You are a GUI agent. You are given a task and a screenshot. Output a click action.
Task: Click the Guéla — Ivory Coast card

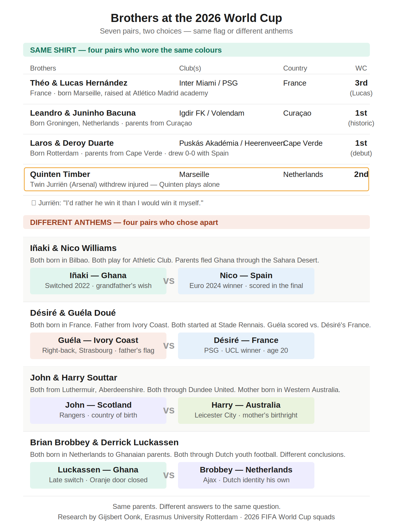click(x=98, y=346)
